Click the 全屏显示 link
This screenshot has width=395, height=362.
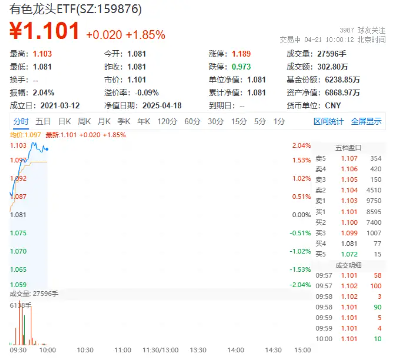click(366, 122)
